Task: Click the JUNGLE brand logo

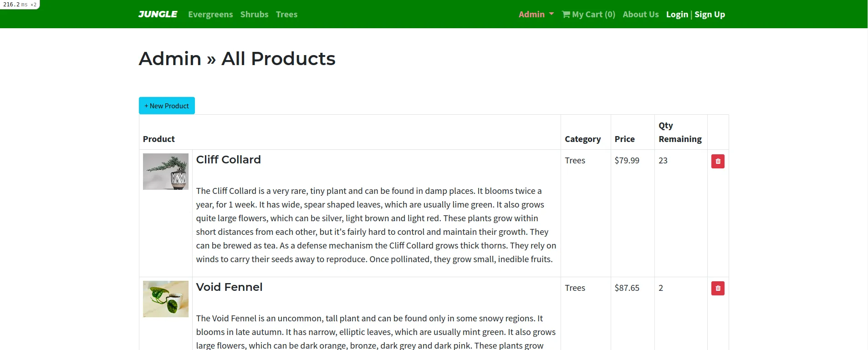Action: [158, 14]
